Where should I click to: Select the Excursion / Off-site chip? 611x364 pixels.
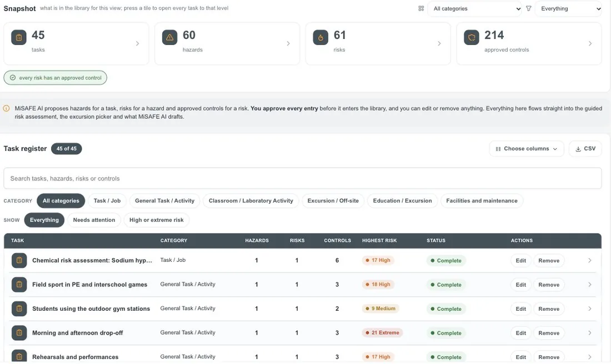[x=333, y=201]
